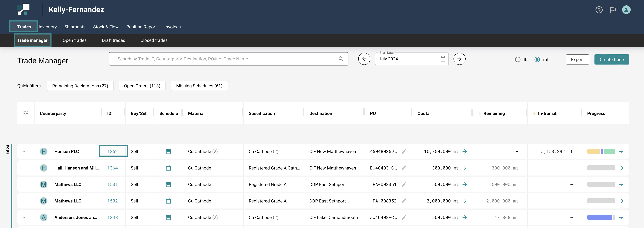
Task: Switch to the Inventory tab
Action: click(47, 27)
